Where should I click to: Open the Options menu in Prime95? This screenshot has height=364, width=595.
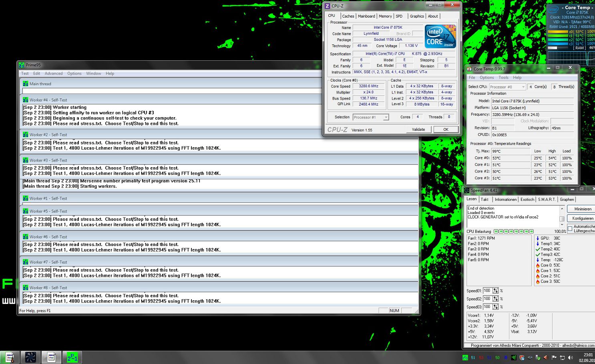click(x=74, y=74)
